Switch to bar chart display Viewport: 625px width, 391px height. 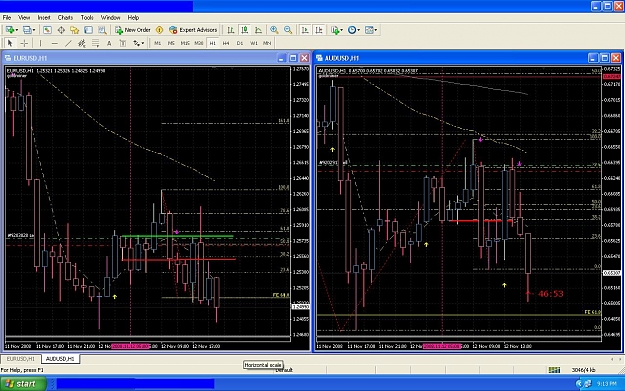(231, 30)
